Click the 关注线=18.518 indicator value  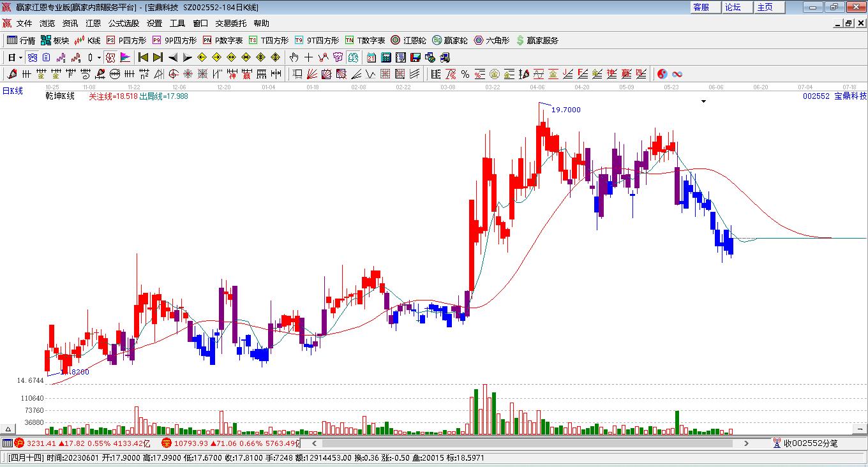tap(113, 96)
